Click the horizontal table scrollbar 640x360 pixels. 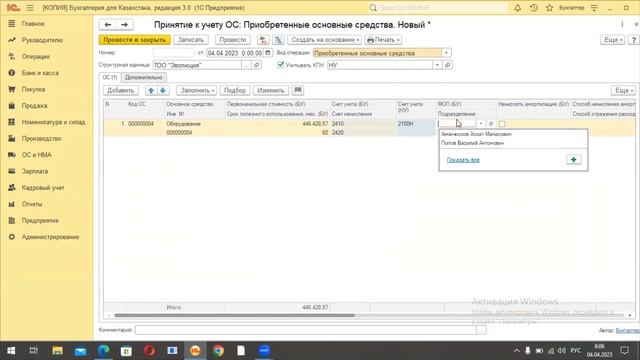coord(234,315)
